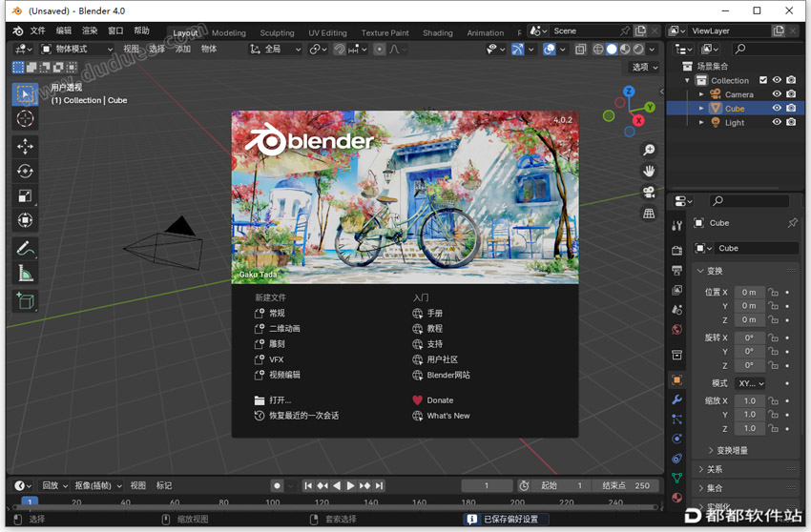Image resolution: width=811 pixels, height=532 pixels.
Task: Pin the Cube properties panel
Action: point(792,223)
